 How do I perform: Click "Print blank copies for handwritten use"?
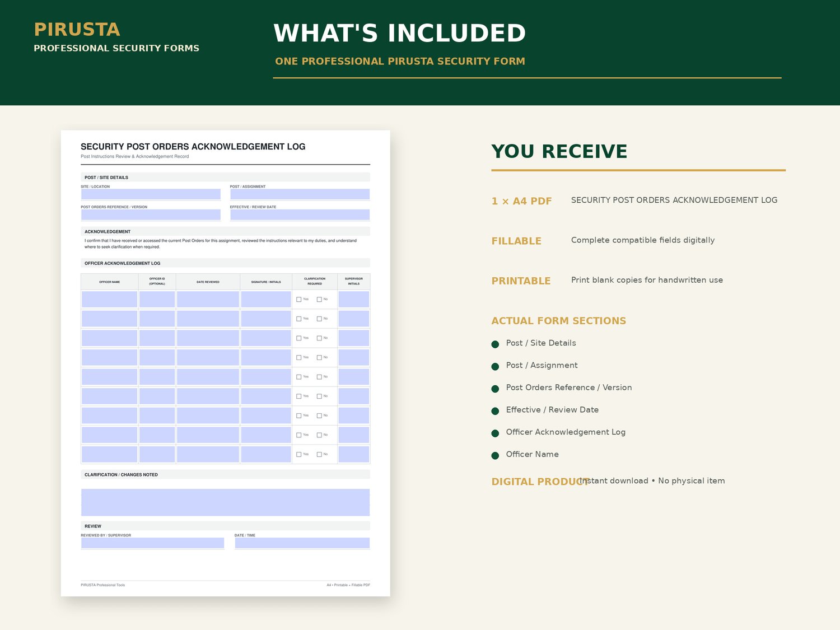click(x=647, y=280)
